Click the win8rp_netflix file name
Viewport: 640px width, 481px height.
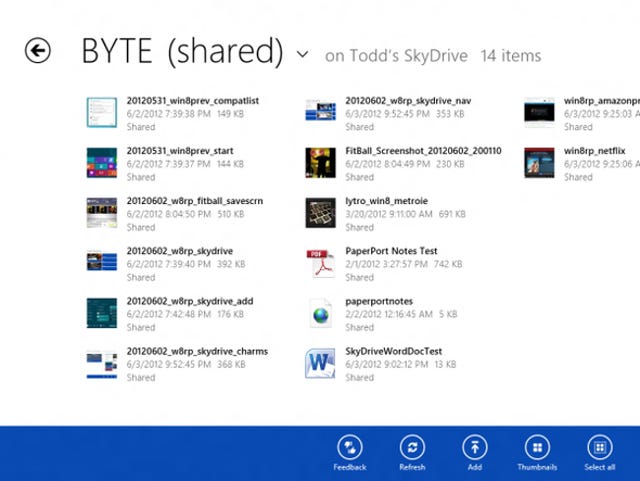(595, 151)
